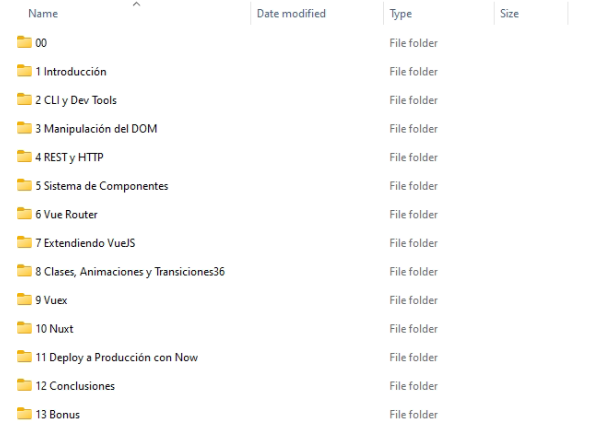
Task: Choose the name 12 Conclusiones
Action: coord(75,386)
